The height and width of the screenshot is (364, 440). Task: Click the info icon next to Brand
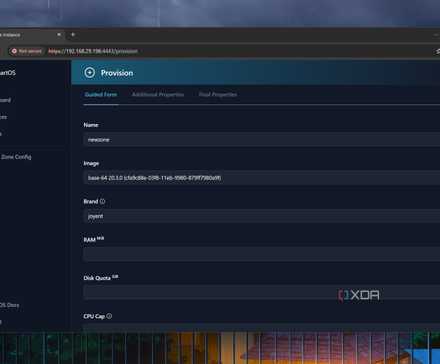(x=102, y=201)
